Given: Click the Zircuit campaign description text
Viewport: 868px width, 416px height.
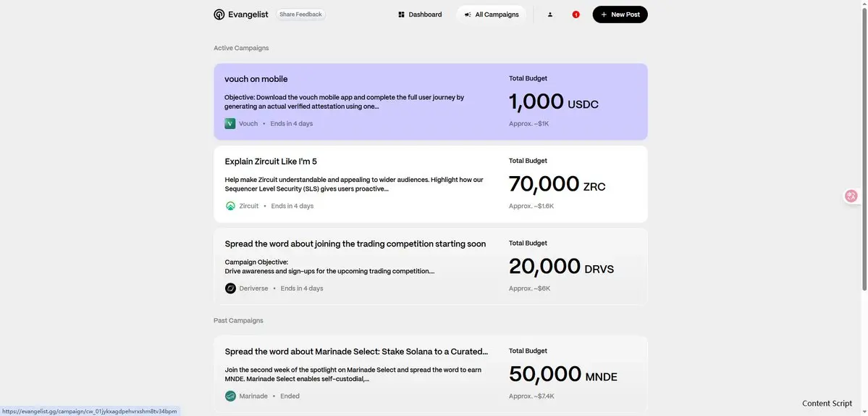Looking at the screenshot, I should tap(354, 184).
